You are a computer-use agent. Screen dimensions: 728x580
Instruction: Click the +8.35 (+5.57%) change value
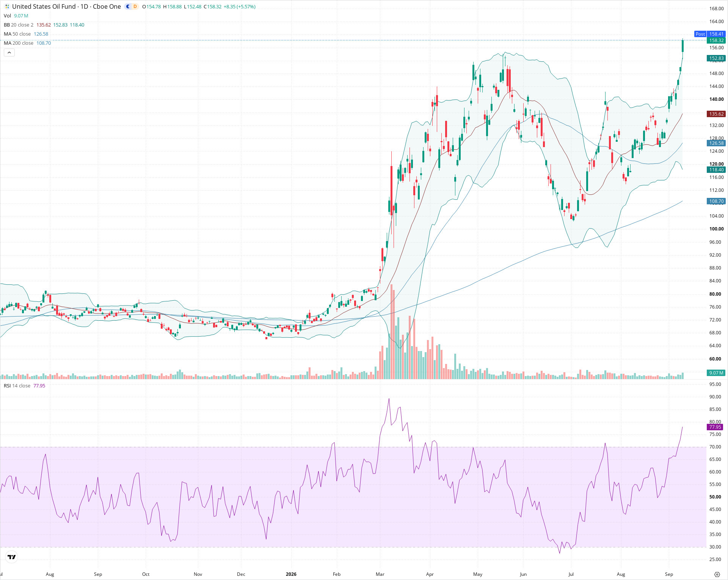click(x=240, y=6)
